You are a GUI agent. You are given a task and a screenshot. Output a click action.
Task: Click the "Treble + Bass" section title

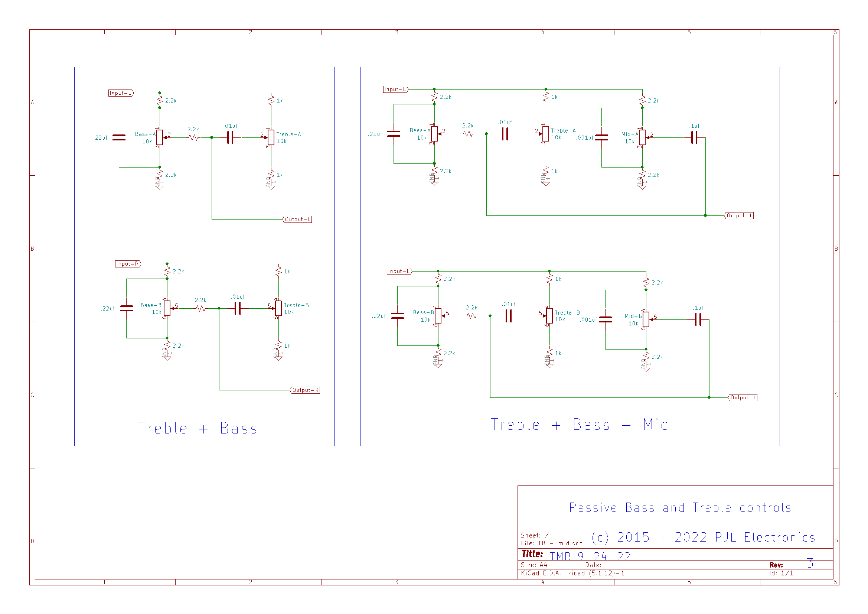point(198,429)
